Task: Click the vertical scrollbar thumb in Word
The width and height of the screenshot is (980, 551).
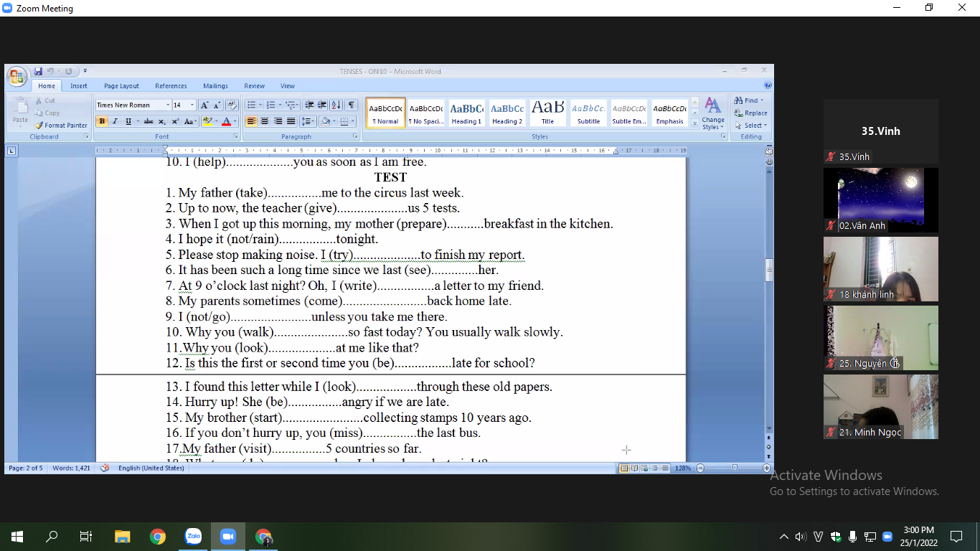Action: (x=769, y=270)
